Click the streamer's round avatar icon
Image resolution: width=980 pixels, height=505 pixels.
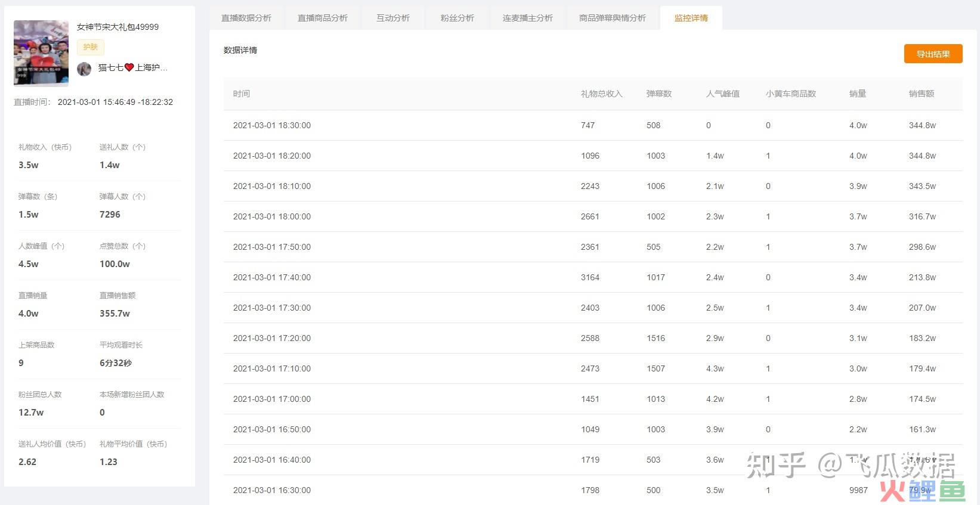(x=84, y=69)
